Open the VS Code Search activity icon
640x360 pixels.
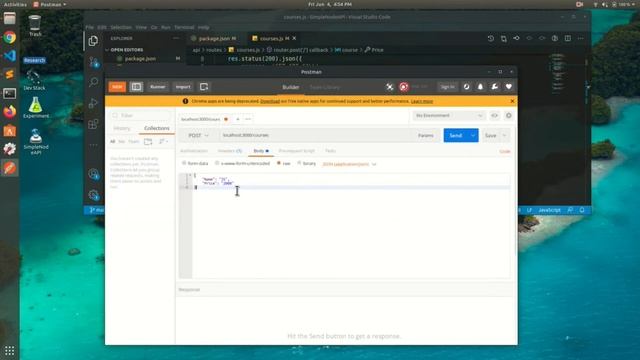93,82
